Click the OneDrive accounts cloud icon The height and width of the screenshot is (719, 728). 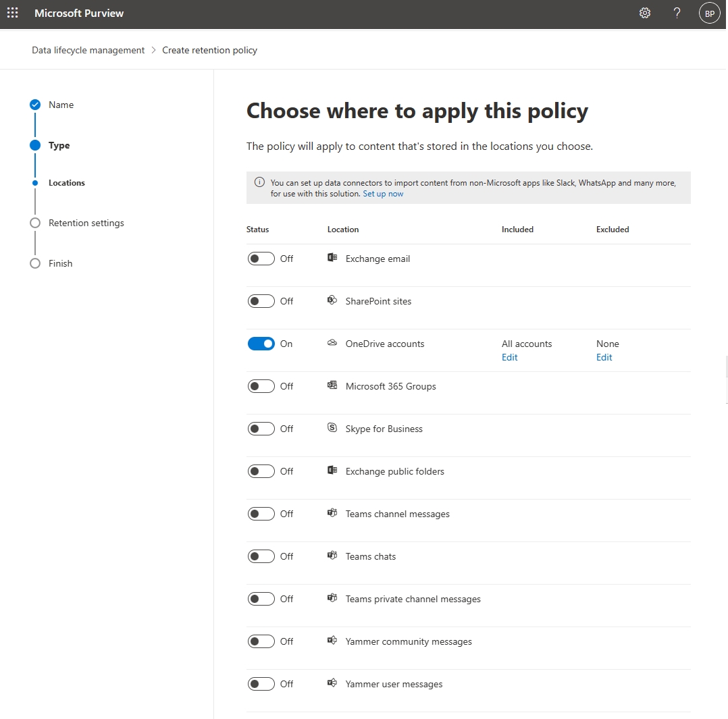(x=332, y=343)
